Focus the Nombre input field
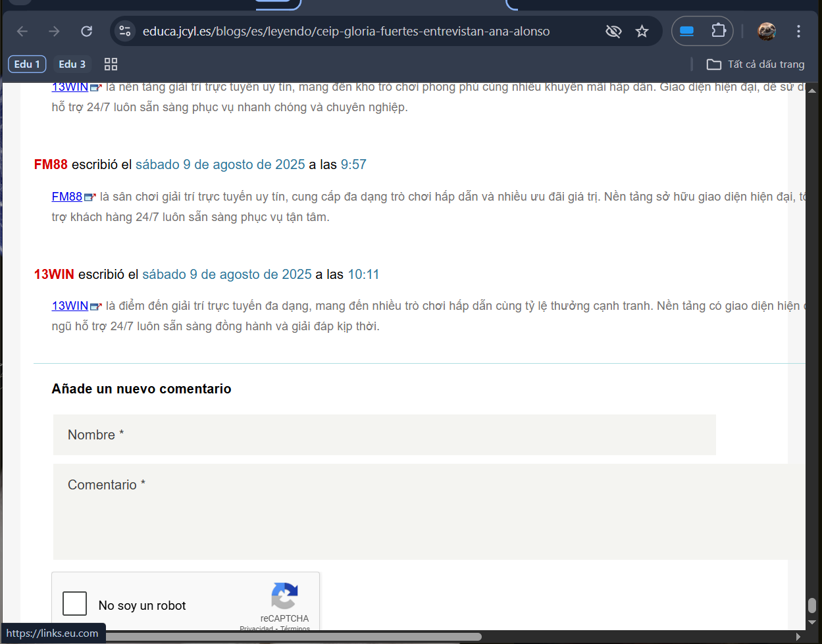The height and width of the screenshot is (644, 822). pyautogui.click(x=384, y=435)
